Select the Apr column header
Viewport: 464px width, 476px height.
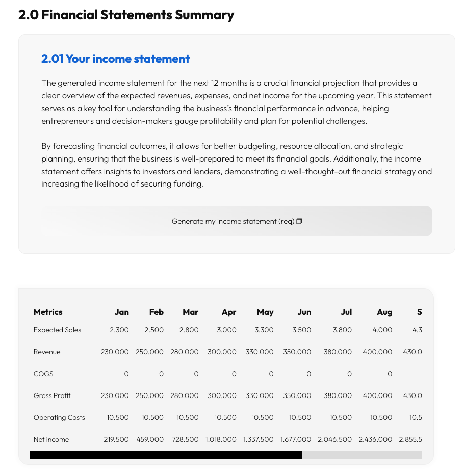[229, 312]
